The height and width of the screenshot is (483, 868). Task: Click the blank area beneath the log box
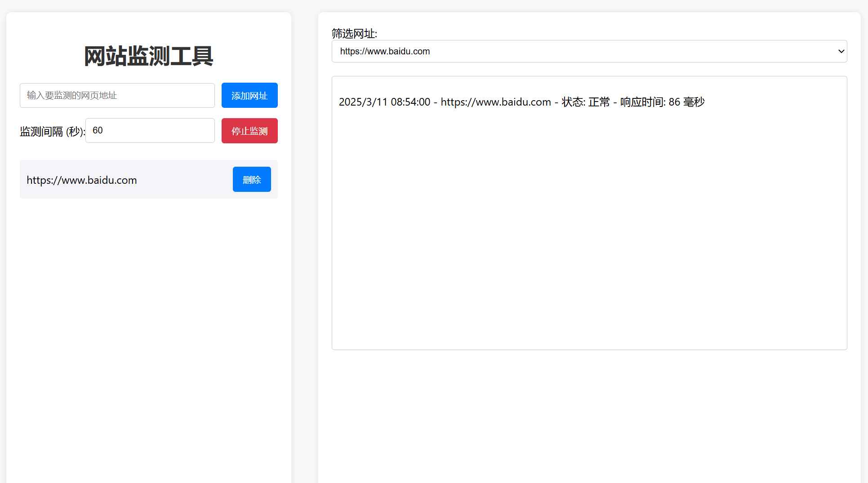pos(589,413)
